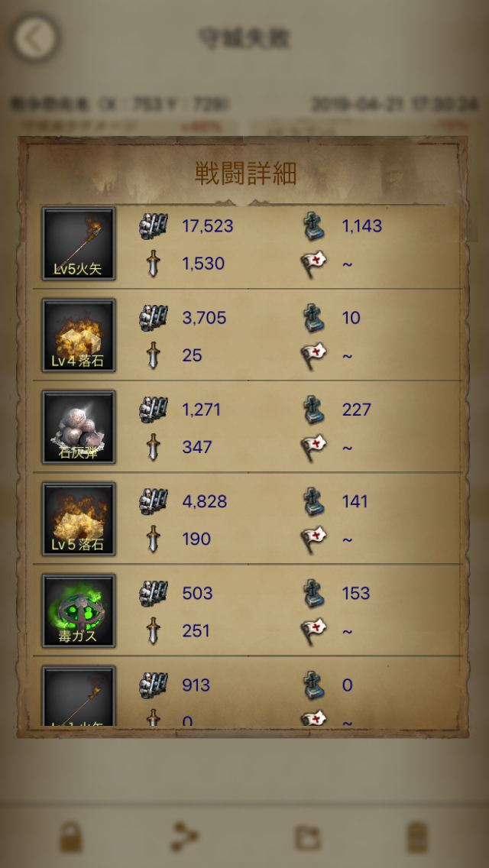
Task: Tap the back arrow button
Action: tap(35, 37)
